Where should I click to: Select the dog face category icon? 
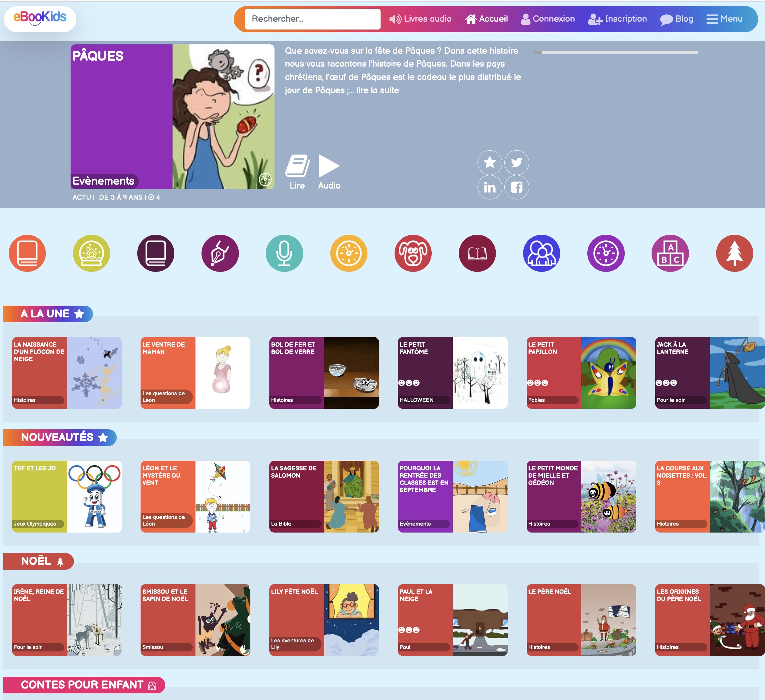(413, 253)
